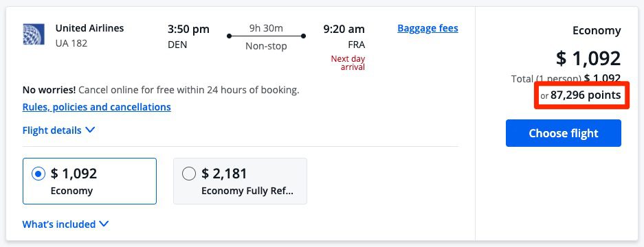This screenshot has width=644, height=247.
Task: Expand the Flight details section
Action: coord(58,130)
